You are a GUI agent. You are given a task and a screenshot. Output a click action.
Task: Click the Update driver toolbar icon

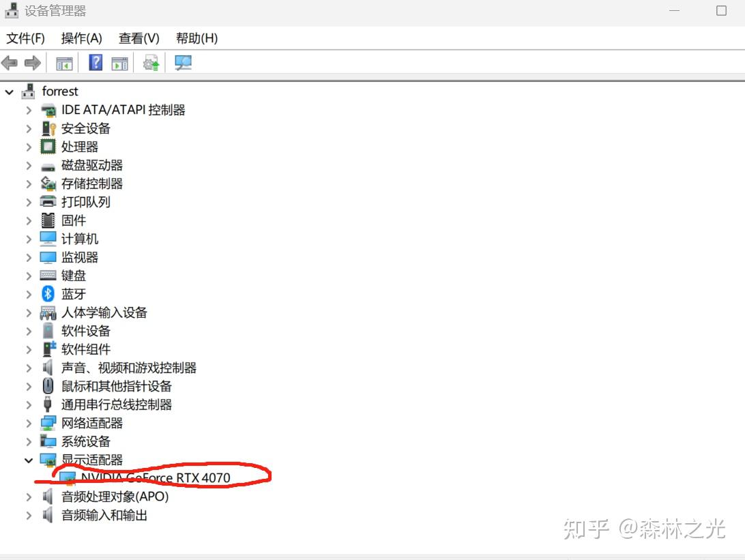click(151, 63)
